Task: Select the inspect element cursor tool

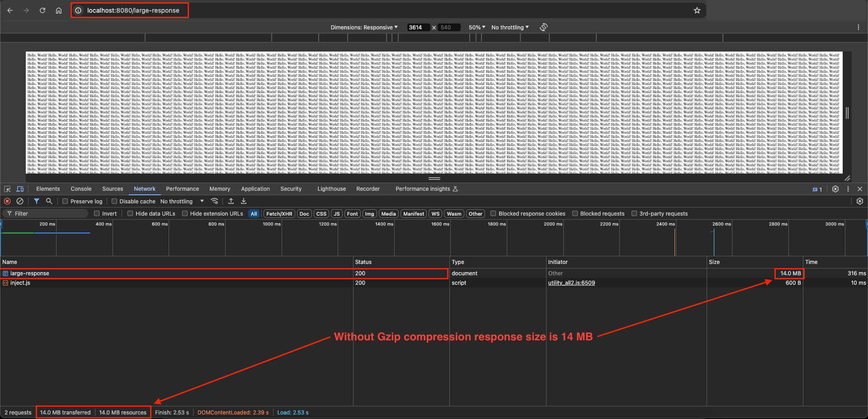Action: [x=7, y=189]
